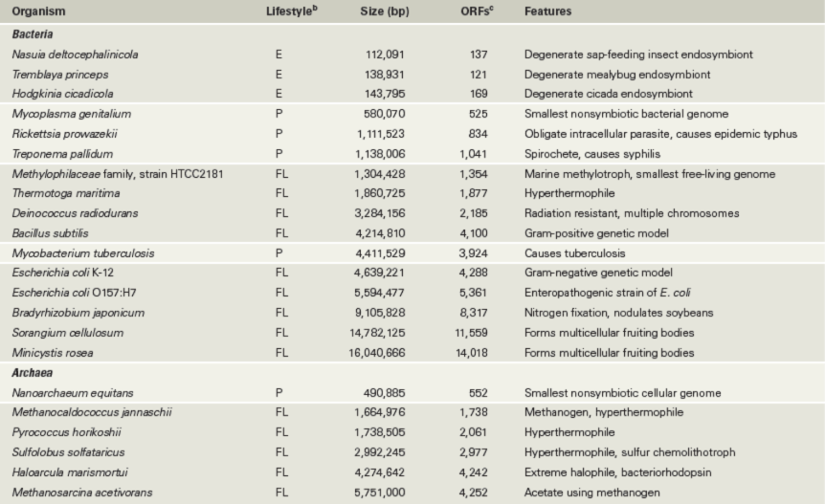This screenshot has height=504, width=825.
Task: Click Sulfolobus solfataricus size 2,992,245
Action: [x=379, y=452]
